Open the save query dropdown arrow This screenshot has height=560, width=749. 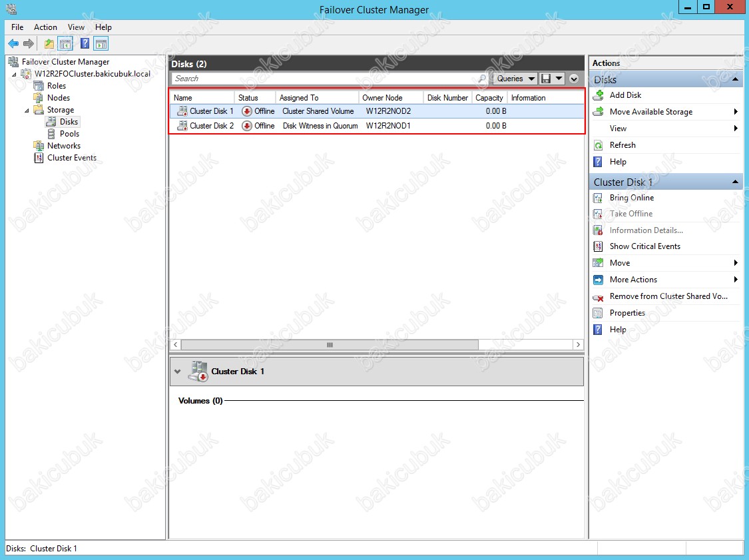[x=559, y=79]
